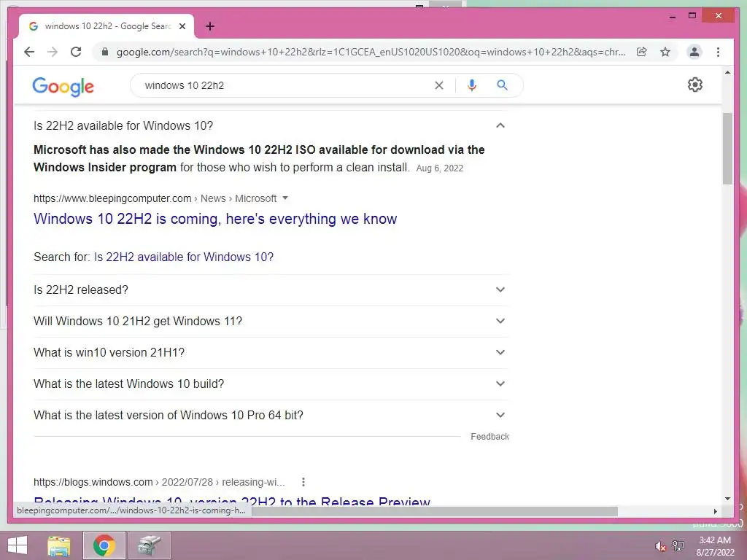Image resolution: width=747 pixels, height=560 pixels.
Task: Open network status tray icon
Action: tap(678, 546)
